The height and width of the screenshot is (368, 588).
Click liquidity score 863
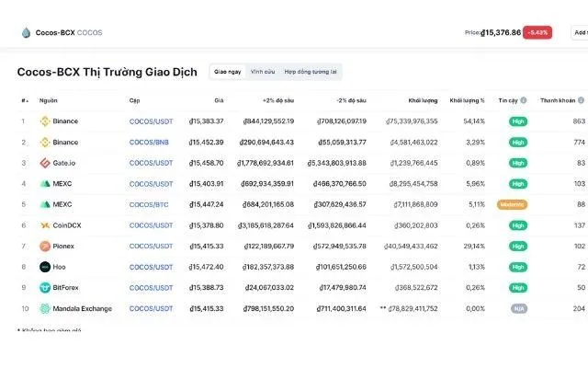tap(579, 121)
